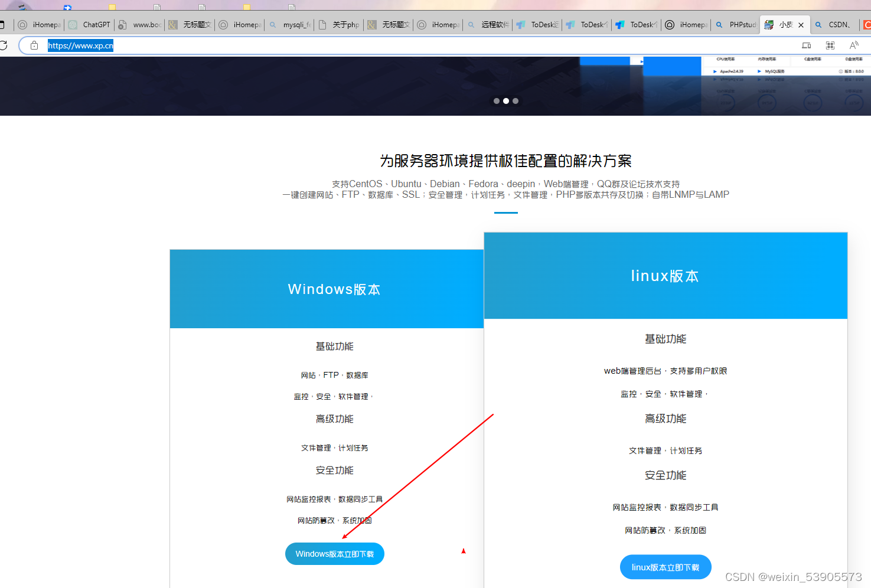871x588 pixels.
Task: Click 安全功能 in the Windows card
Action: pyautogui.click(x=335, y=471)
